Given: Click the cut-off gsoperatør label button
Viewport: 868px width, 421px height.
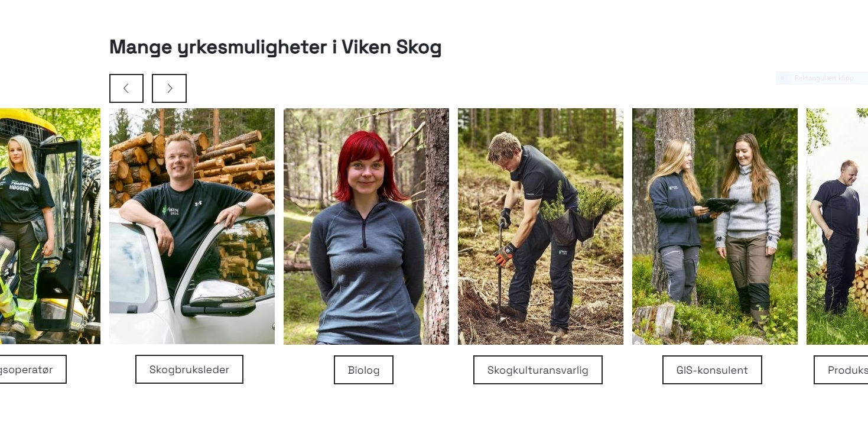Looking at the screenshot, I should [x=33, y=370].
